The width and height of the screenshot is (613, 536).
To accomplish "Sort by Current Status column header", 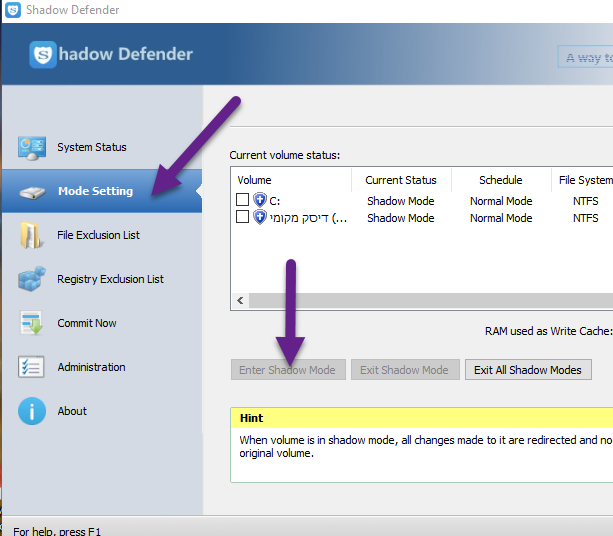I will point(401,180).
